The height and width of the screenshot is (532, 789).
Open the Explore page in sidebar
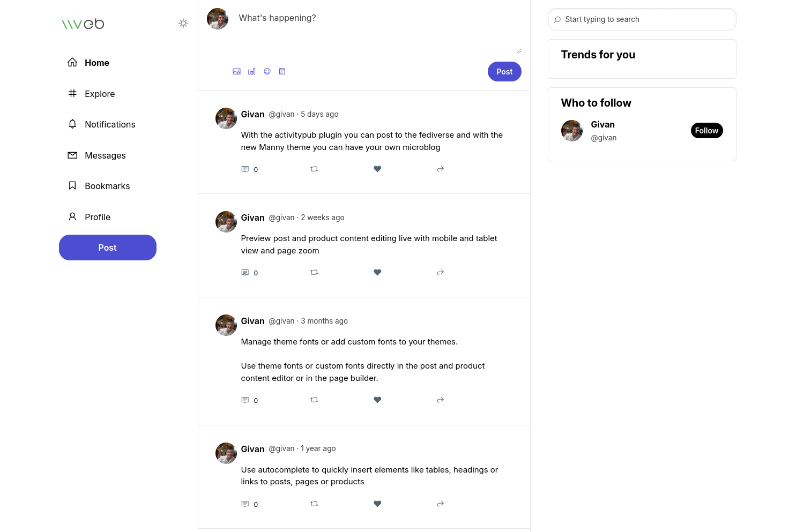click(99, 94)
